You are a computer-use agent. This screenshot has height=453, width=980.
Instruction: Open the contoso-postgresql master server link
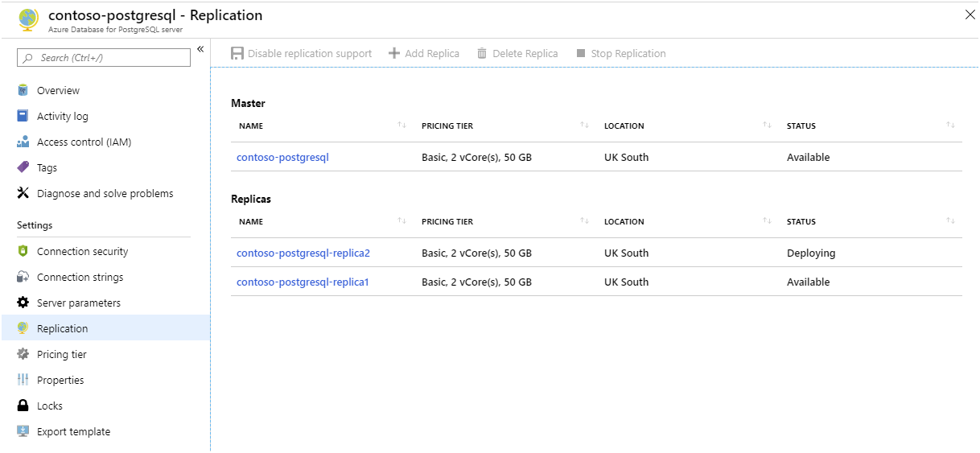click(282, 157)
